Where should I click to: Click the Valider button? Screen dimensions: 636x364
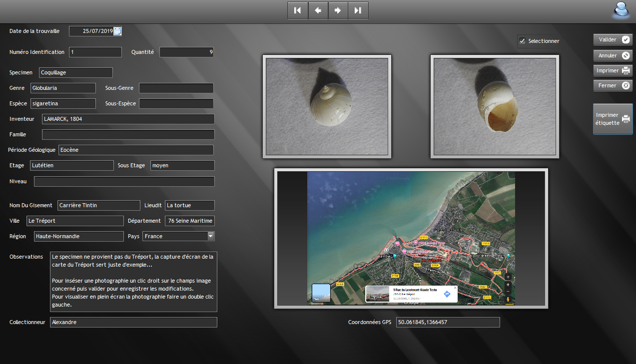613,39
